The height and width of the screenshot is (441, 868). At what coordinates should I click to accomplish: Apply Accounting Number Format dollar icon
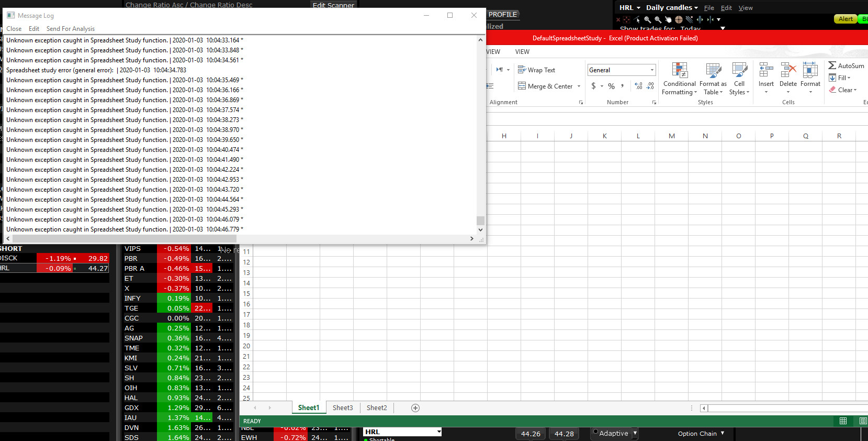point(593,86)
